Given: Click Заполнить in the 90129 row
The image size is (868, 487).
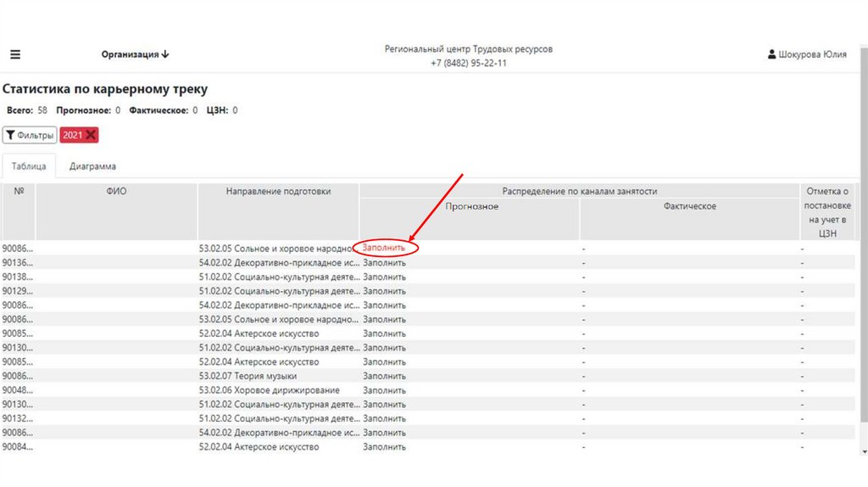Looking at the screenshot, I should point(384,291).
